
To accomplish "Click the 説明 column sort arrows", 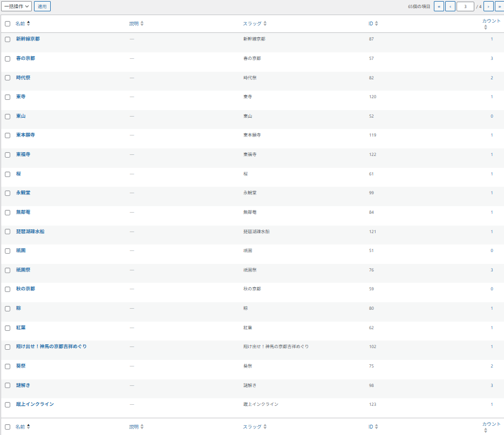I will pos(142,24).
